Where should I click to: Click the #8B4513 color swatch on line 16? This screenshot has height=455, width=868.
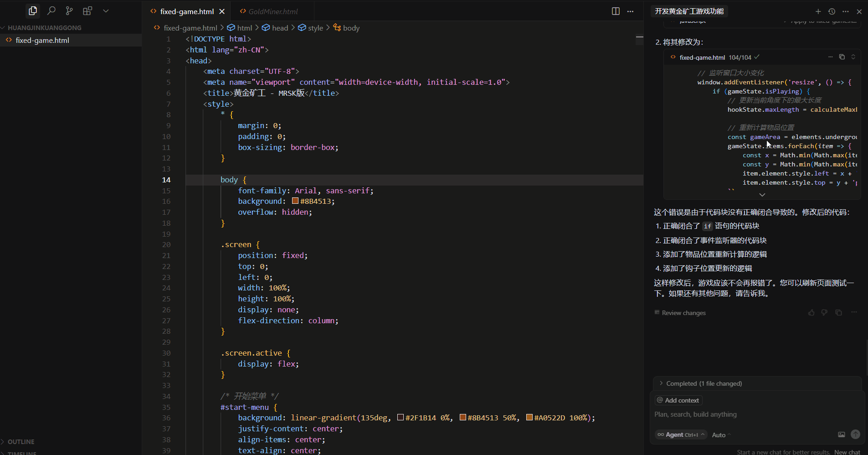[295, 201]
